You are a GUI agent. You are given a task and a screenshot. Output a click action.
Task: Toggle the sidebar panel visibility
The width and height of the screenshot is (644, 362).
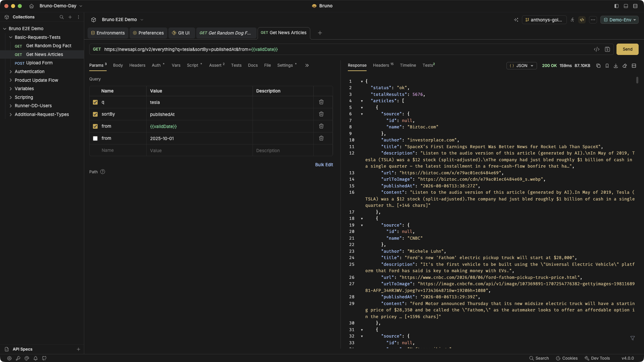[616, 6]
